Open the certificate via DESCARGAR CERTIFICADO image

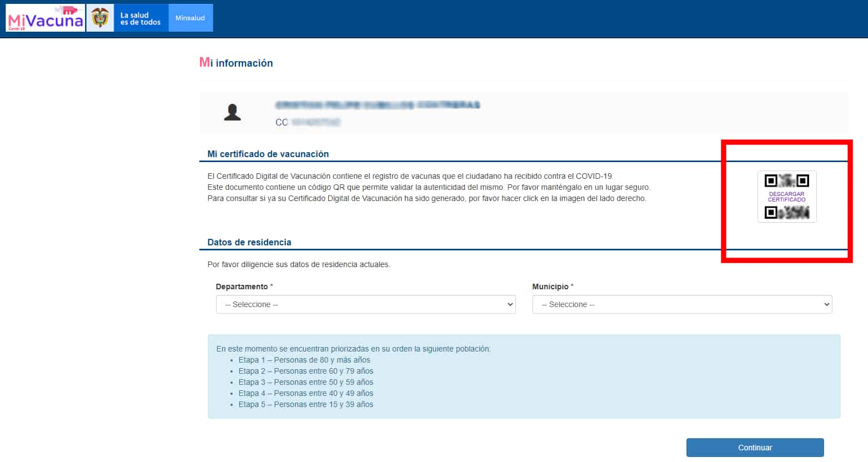point(786,197)
